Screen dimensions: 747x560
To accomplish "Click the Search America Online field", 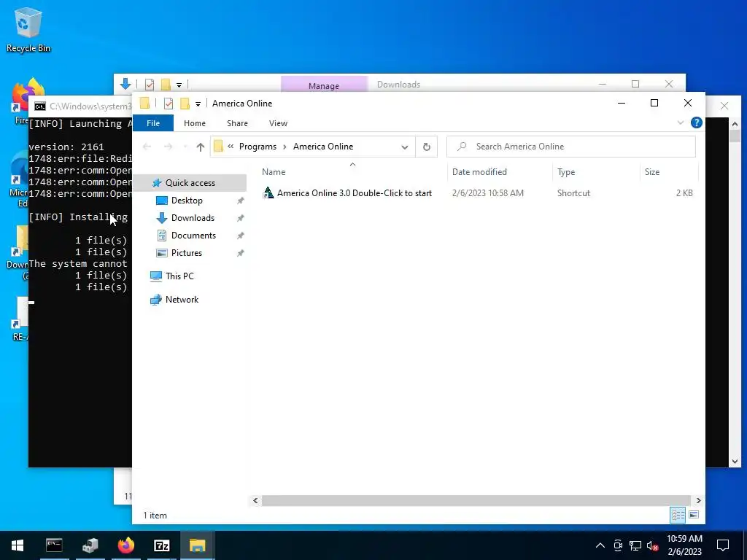I will (570, 147).
